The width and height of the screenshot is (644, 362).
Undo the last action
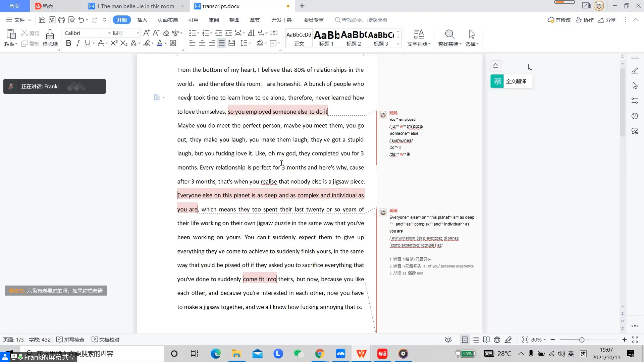click(x=81, y=20)
